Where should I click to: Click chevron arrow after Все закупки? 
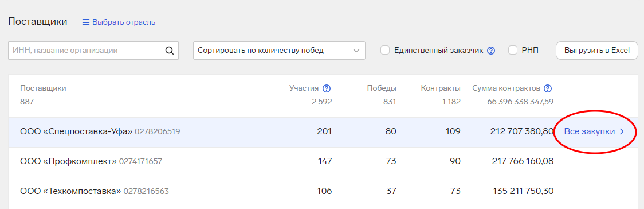click(x=622, y=131)
